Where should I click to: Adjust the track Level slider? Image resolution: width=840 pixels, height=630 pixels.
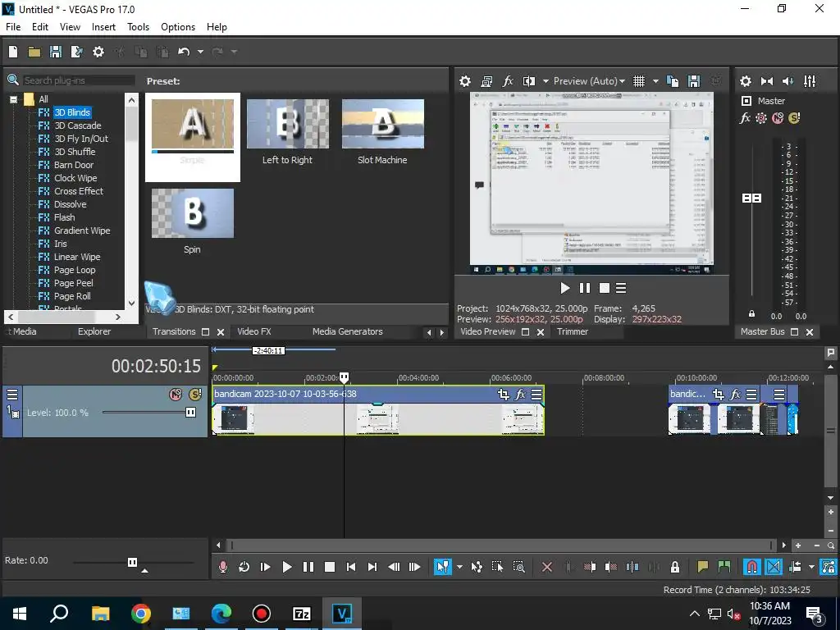tap(190, 413)
